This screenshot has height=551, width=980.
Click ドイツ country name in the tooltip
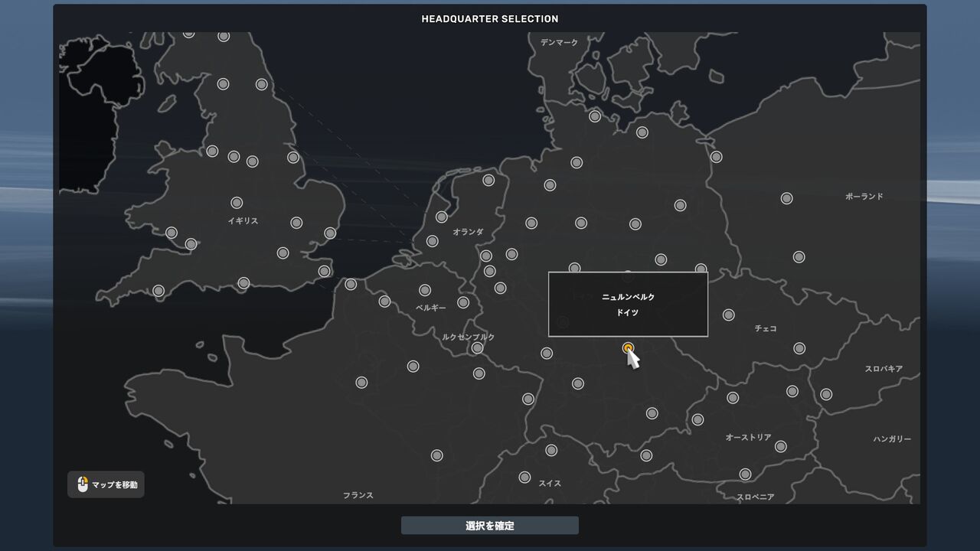coord(628,313)
